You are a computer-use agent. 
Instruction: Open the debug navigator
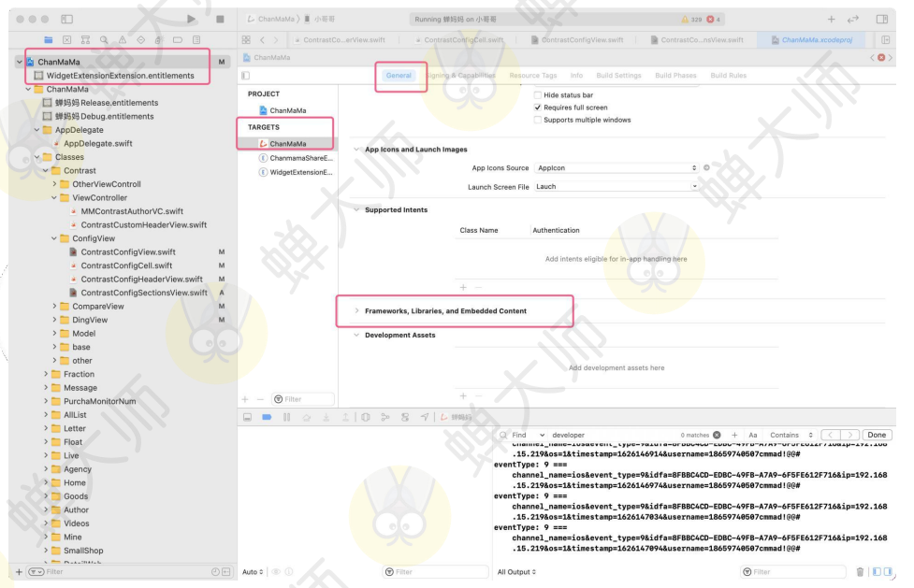(x=159, y=40)
